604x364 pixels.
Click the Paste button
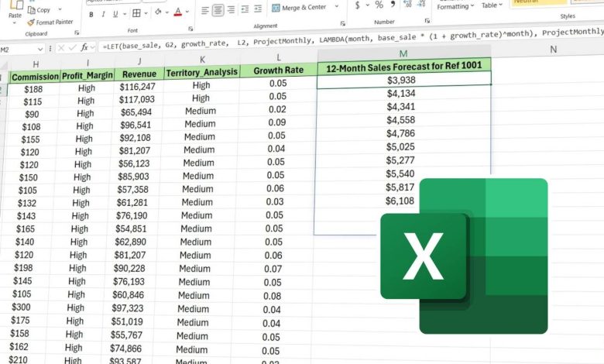pos(15,14)
